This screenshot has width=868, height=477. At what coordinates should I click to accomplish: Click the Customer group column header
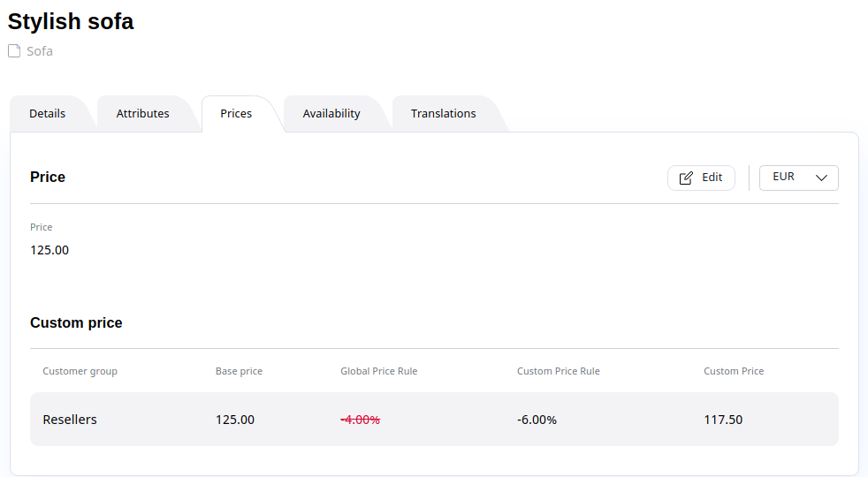coord(80,371)
